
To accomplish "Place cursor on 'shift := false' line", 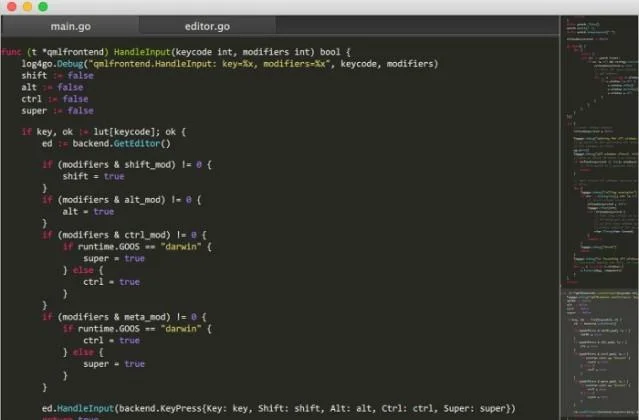I will pos(57,76).
